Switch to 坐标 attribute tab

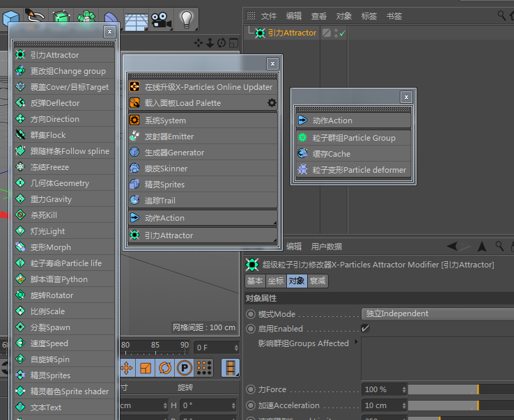coord(276,281)
